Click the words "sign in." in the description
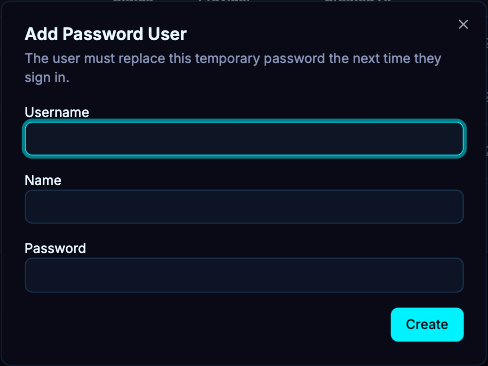488x366 pixels. click(47, 78)
